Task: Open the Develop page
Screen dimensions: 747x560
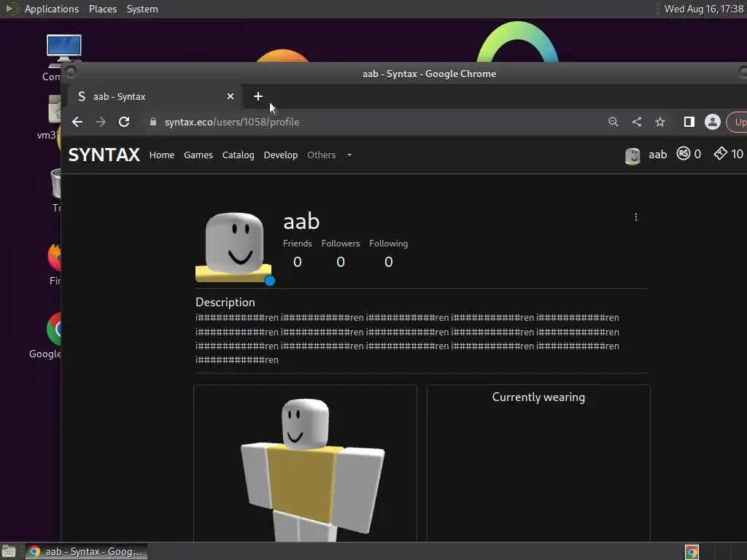Action: click(x=281, y=155)
